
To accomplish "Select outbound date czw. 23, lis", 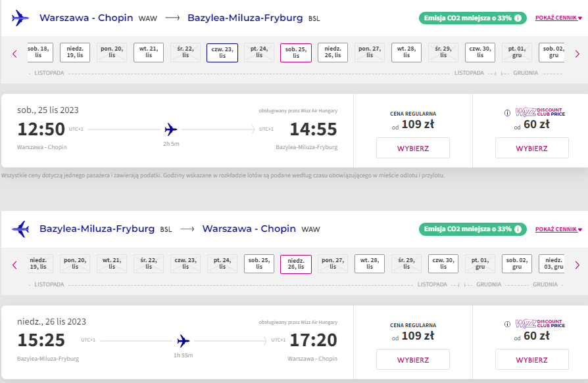I will 222,53.
